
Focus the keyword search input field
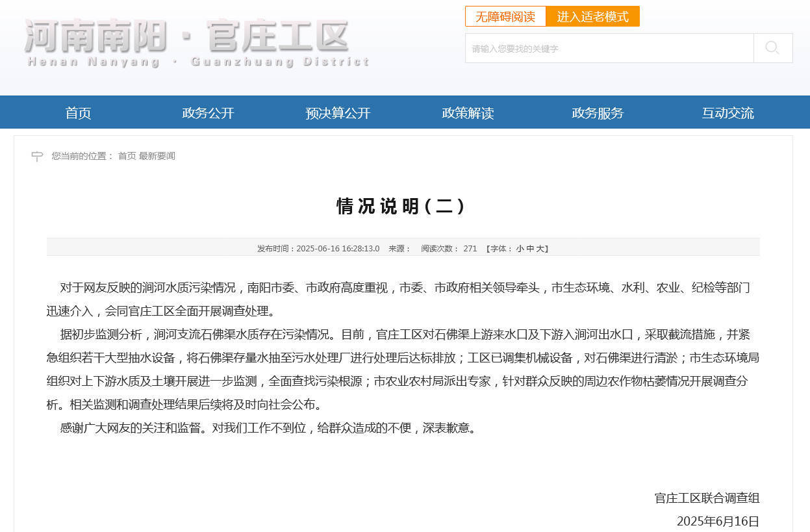click(609, 48)
